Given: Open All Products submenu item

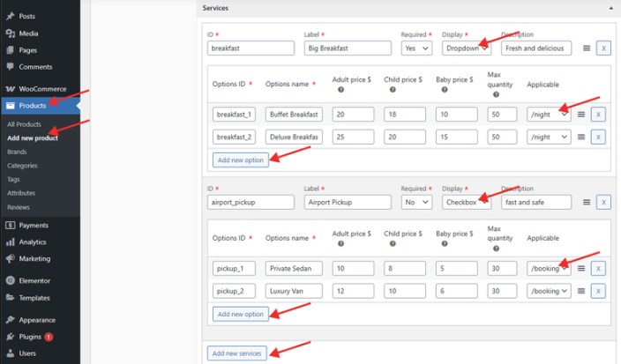Looking at the screenshot, I should 24,124.
